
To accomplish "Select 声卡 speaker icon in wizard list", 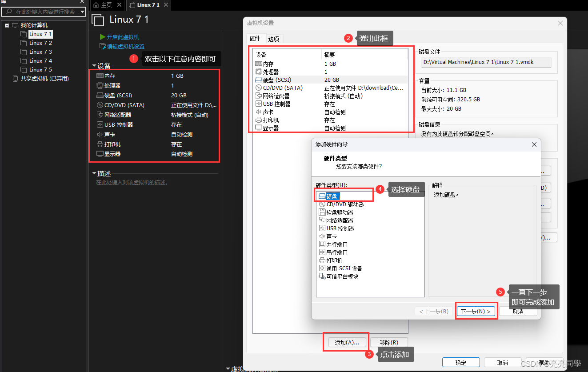I will (322, 236).
